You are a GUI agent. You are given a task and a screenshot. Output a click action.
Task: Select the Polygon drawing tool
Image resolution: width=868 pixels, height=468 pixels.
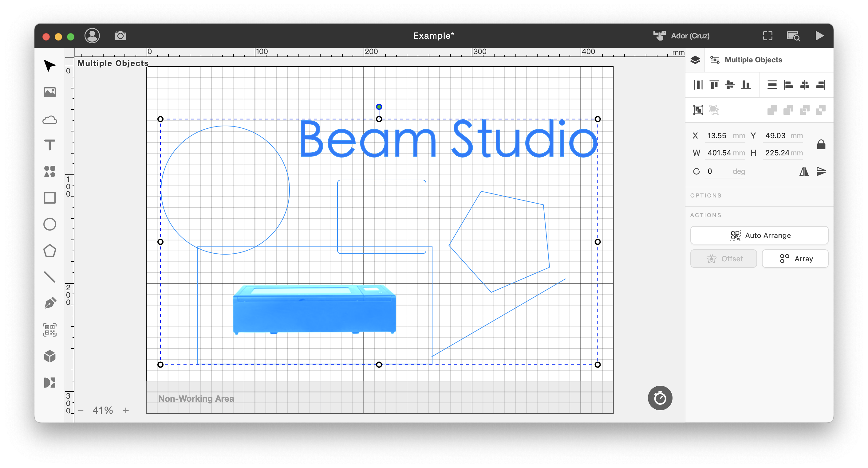(x=49, y=251)
